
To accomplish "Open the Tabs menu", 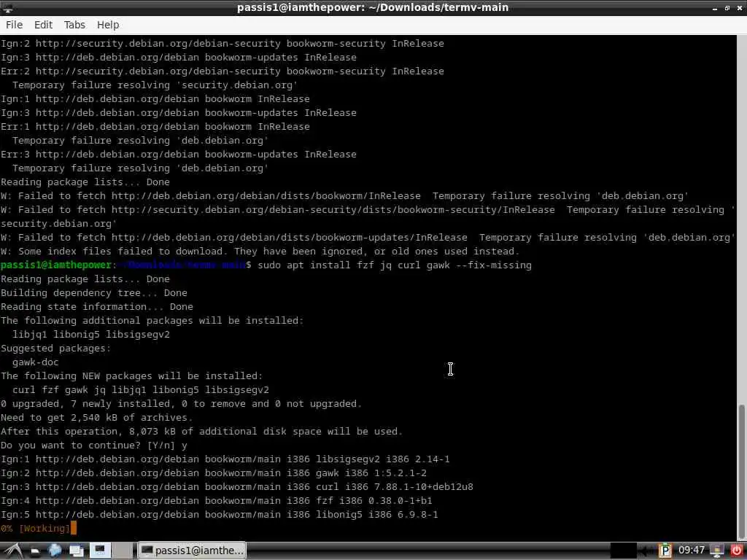I will pos(74,25).
